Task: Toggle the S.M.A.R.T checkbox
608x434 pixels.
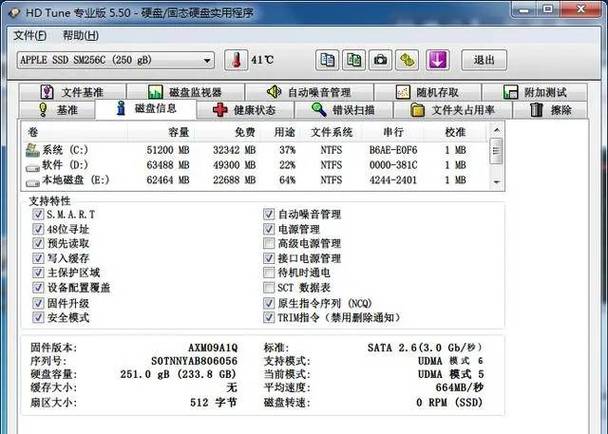Action: [38, 214]
